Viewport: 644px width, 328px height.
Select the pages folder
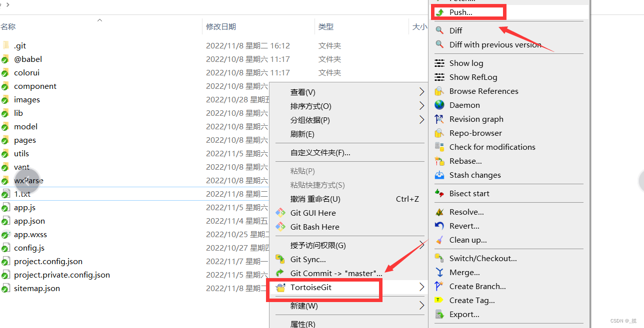click(25, 140)
